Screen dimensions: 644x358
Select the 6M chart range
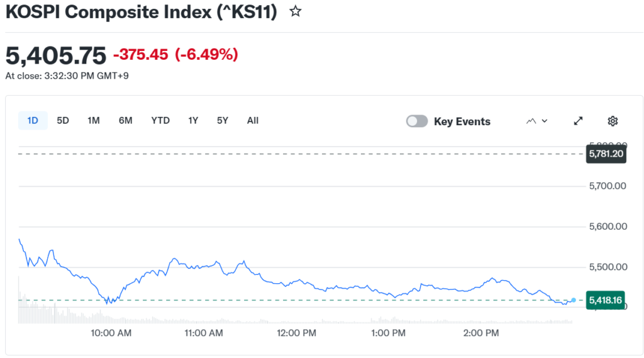(x=126, y=120)
